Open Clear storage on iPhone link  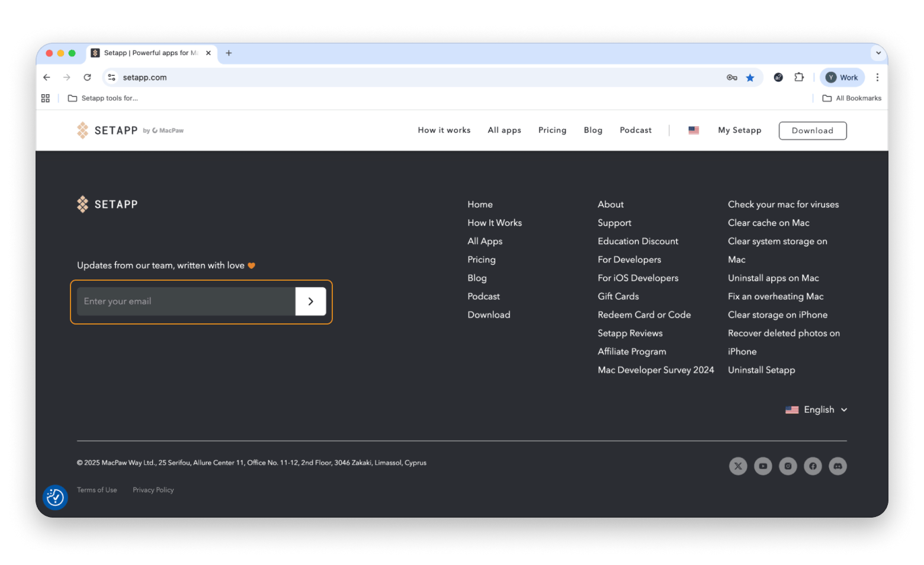[x=778, y=315]
